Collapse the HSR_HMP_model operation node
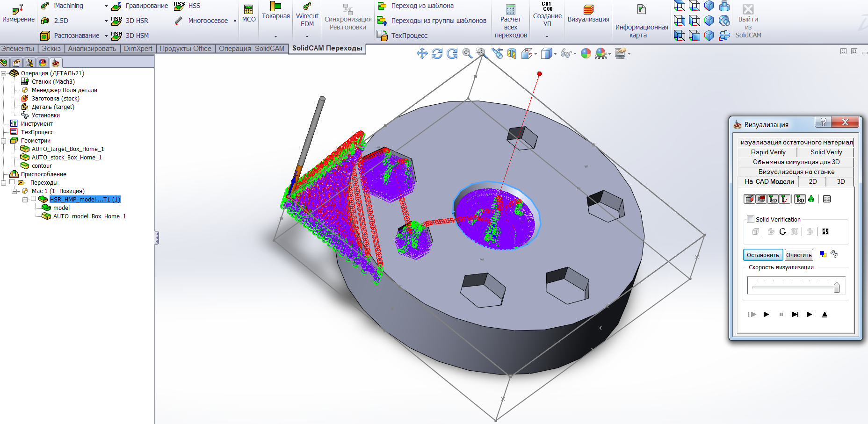868x424 pixels. [25, 200]
